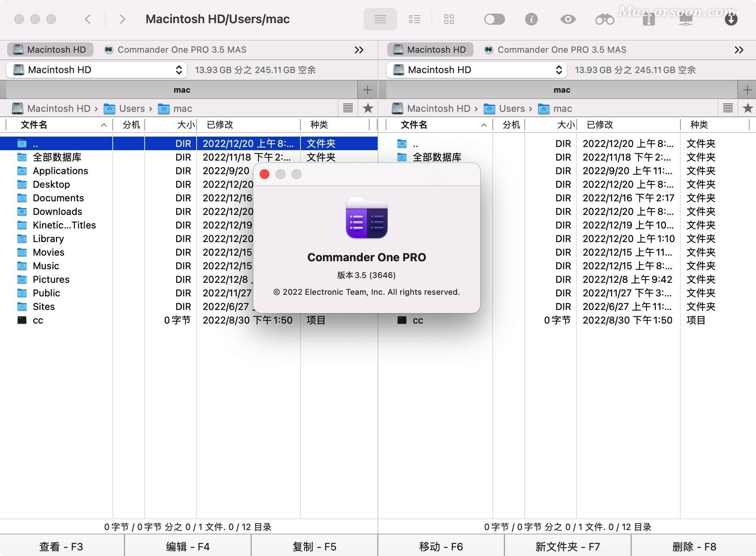This screenshot has height=556, width=756.
Task: Select Movies folder icon in left pane
Action: click(x=22, y=252)
